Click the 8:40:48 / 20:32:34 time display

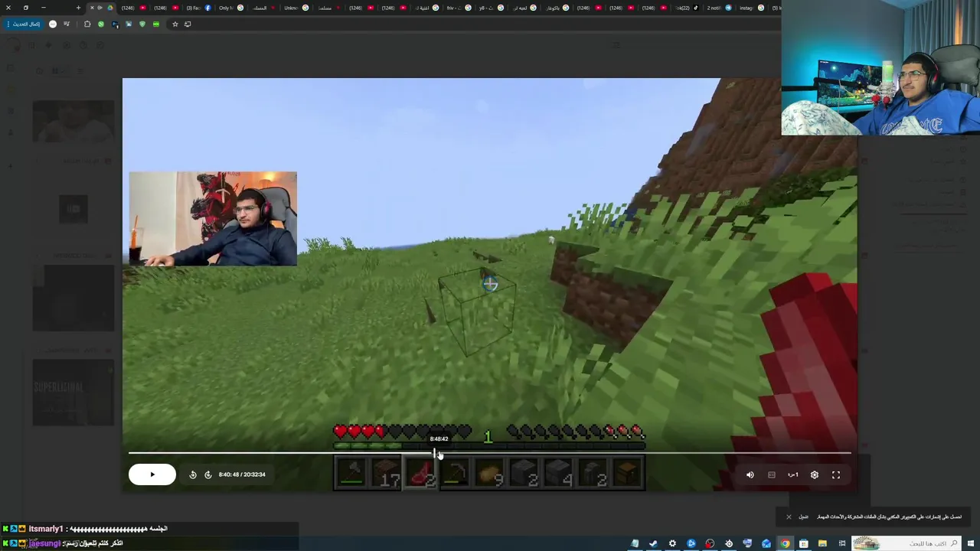click(242, 474)
